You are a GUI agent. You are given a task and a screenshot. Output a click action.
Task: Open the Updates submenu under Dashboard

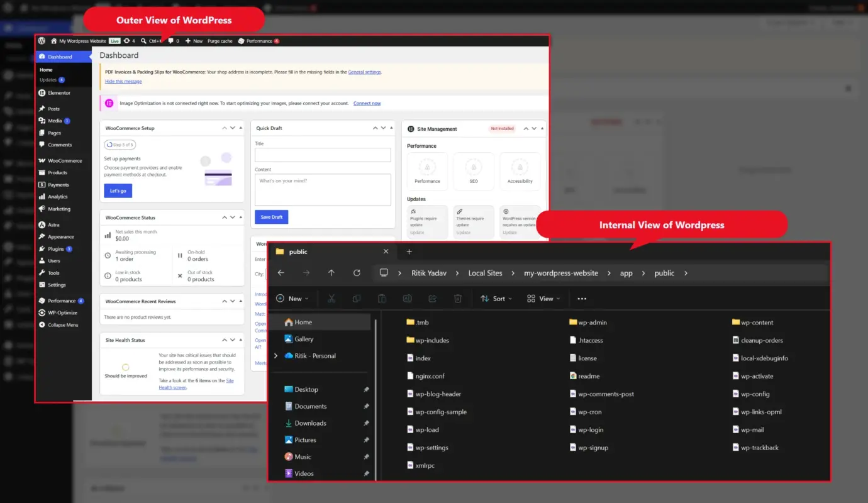(52, 80)
